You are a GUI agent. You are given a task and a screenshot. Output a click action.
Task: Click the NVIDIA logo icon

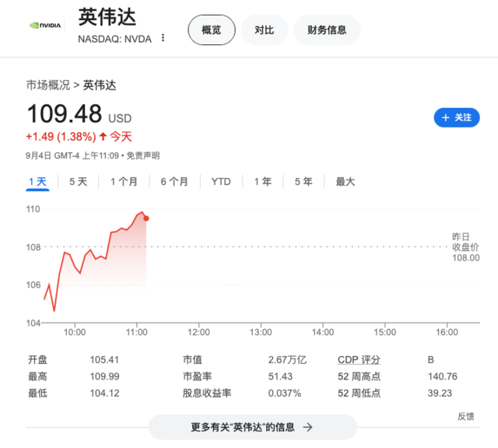(x=45, y=26)
